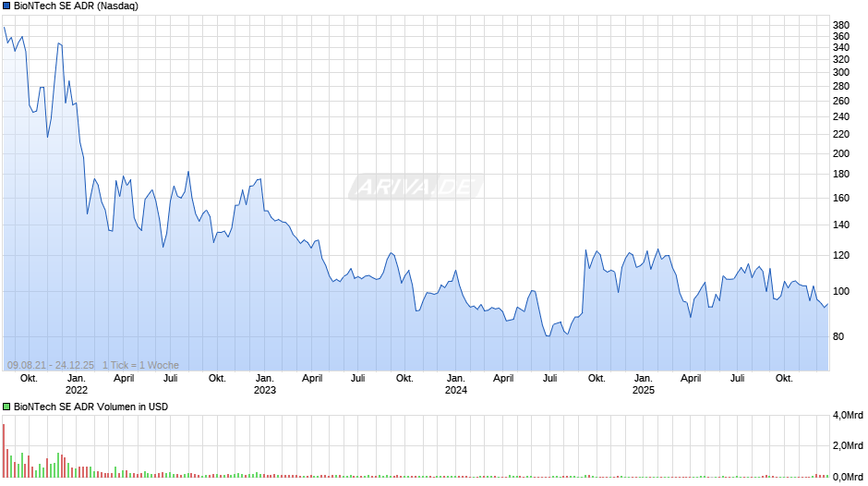Click the 300 price axis label
868x486 pixels.
tap(841, 73)
